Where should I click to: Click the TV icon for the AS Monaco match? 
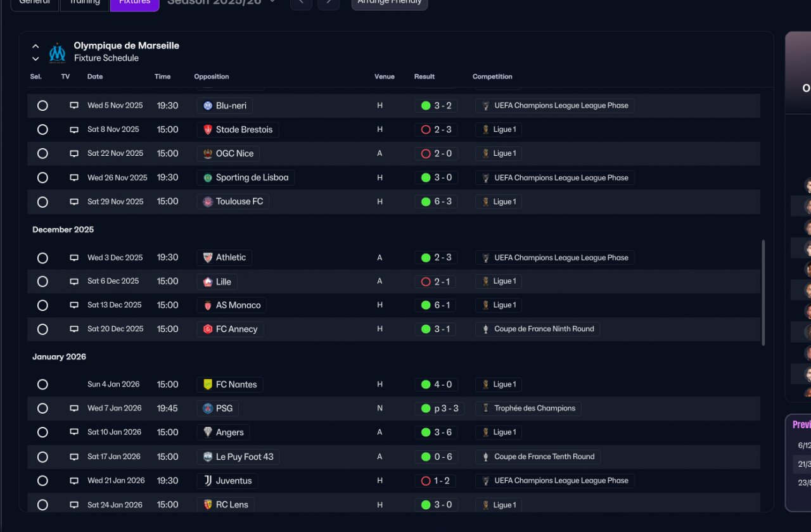click(x=74, y=305)
